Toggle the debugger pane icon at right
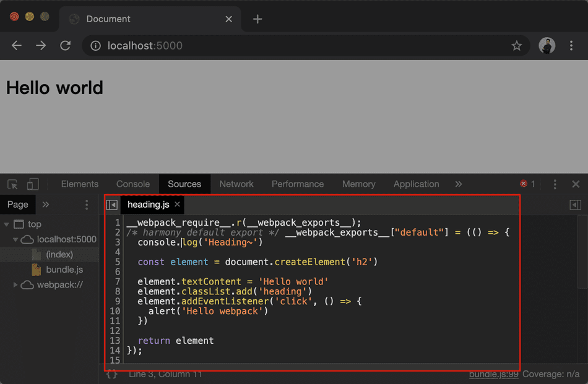The height and width of the screenshot is (384, 588). coord(575,205)
